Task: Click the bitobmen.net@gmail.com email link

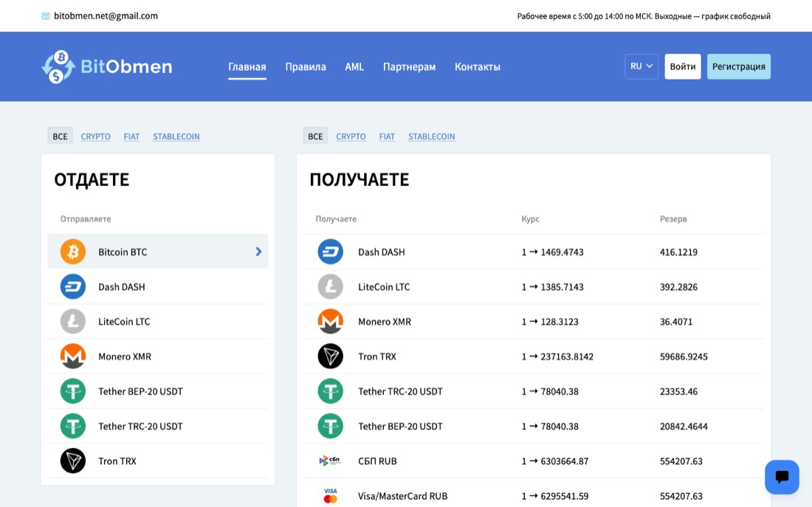Action: point(106,16)
